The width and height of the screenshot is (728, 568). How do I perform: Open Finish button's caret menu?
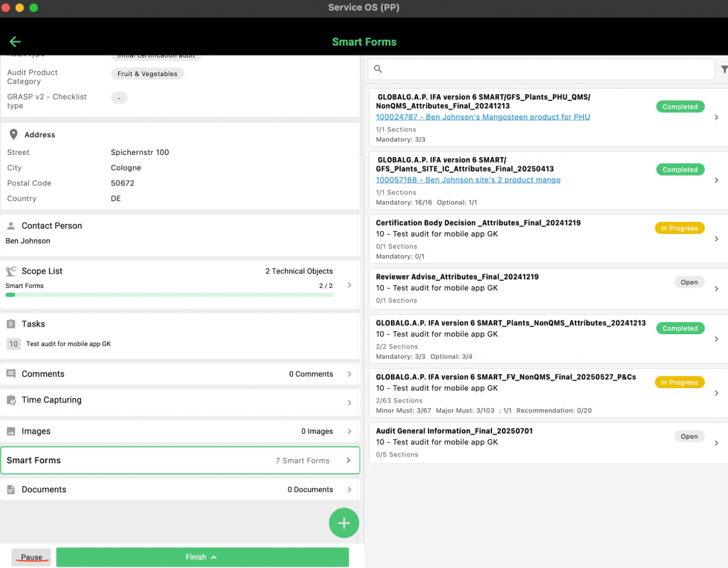[x=213, y=557]
